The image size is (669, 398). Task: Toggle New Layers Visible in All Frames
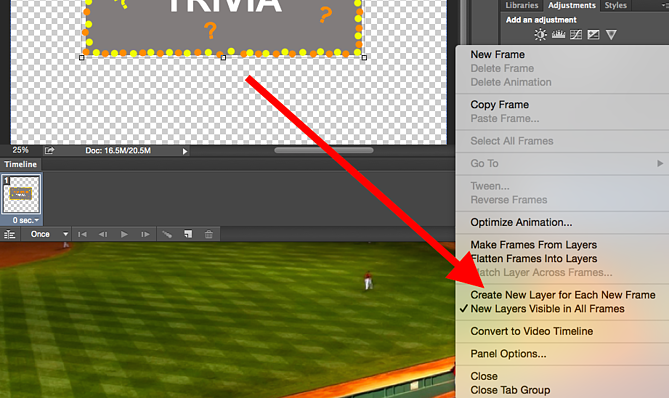pyautogui.click(x=547, y=309)
